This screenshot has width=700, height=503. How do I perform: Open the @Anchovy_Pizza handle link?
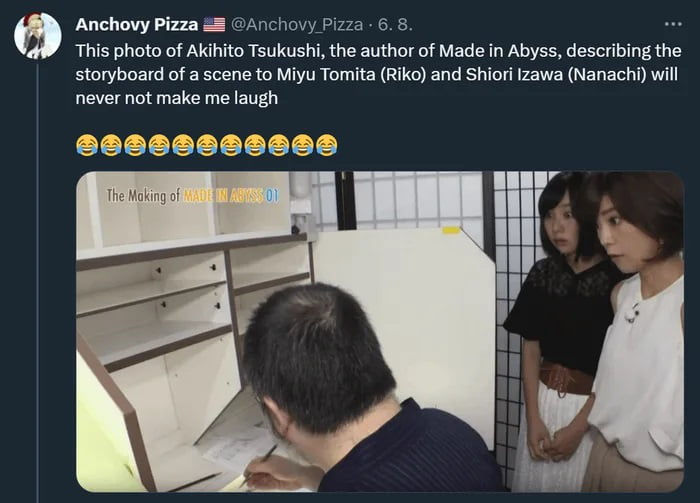point(297,24)
